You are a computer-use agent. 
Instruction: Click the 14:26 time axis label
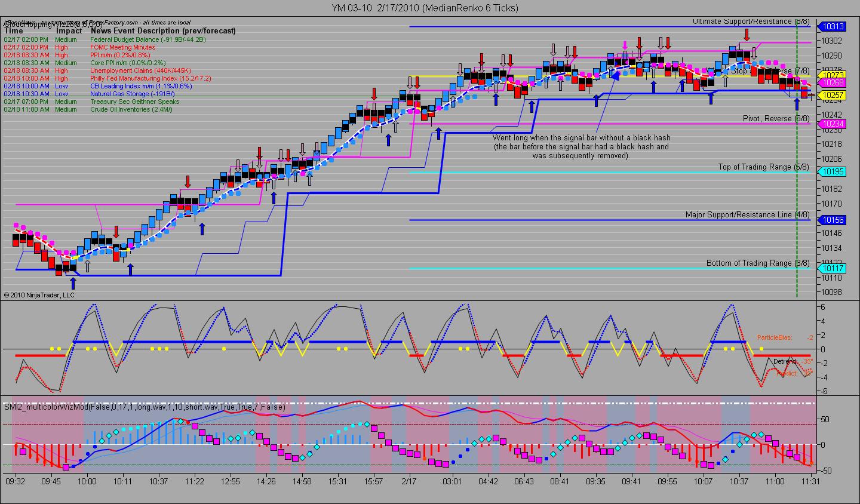click(x=266, y=481)
